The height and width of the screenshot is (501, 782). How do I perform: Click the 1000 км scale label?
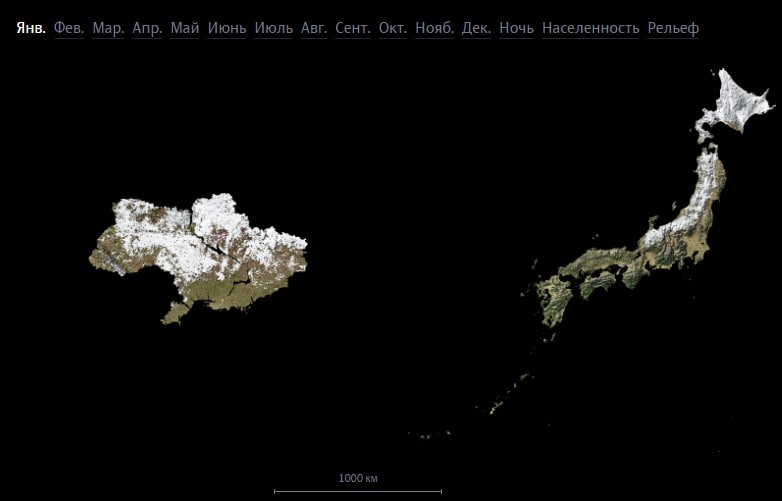[x=358, y=478]
